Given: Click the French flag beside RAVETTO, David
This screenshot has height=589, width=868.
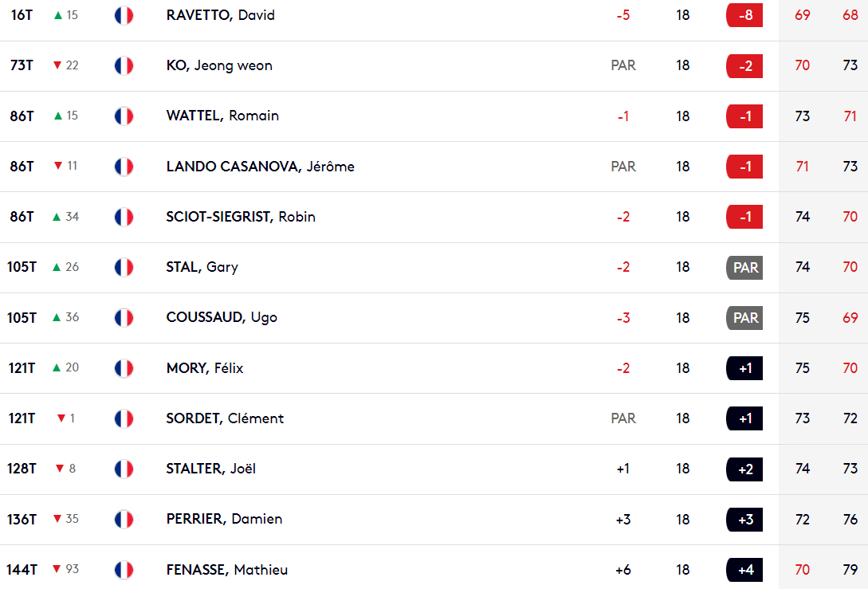Looking at the screenshot, I should coord(124,15).
